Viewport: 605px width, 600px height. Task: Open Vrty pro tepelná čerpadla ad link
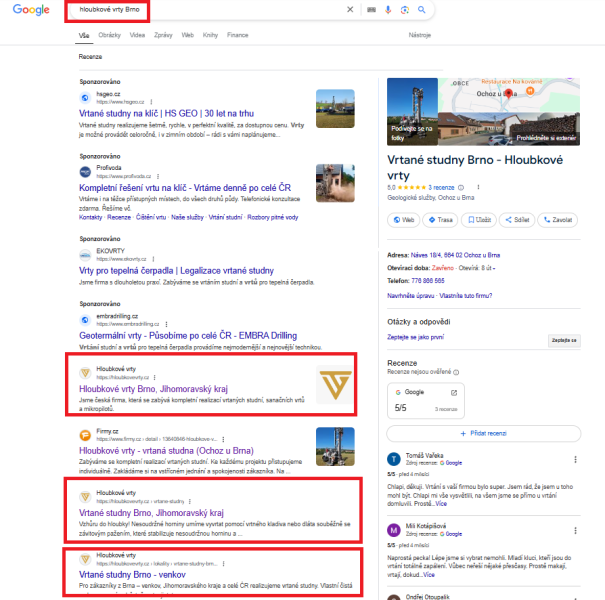[x=176, y=271]
